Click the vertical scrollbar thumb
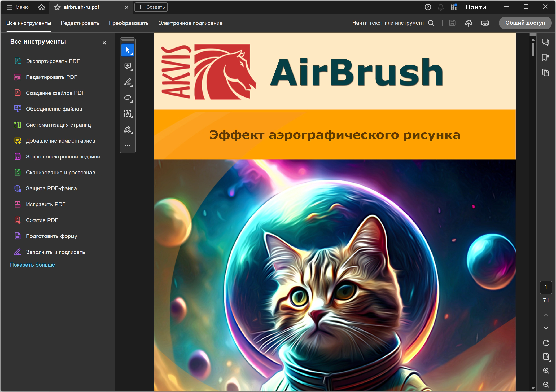The width and height of the screenshot is (556, 392). coord(533,49)
